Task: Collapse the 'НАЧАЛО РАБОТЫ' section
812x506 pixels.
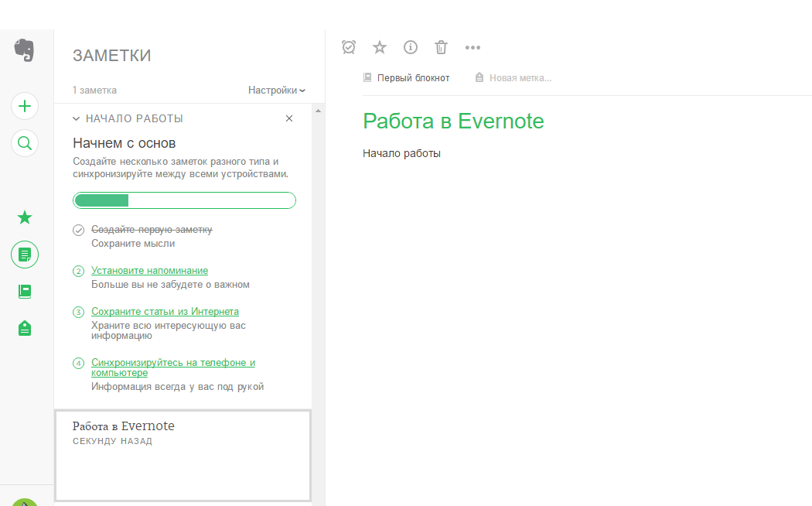Action: click(76, 118)
